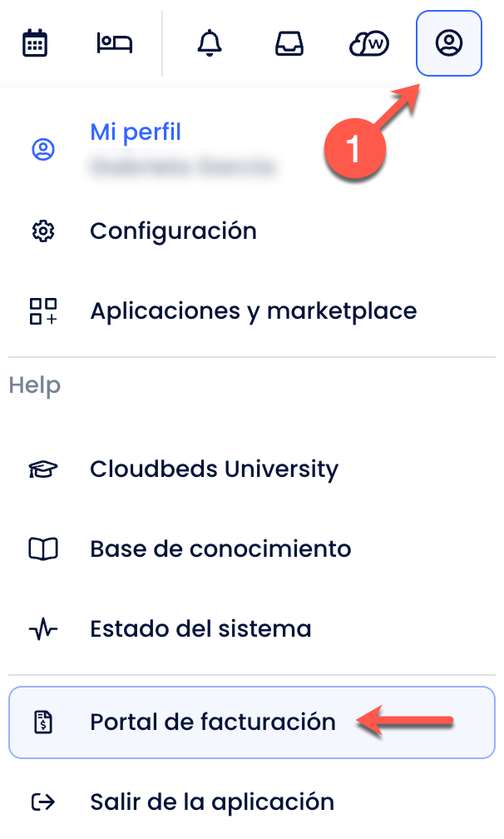
Task: Click the profile avatar icon beside Mi perfil
Action: [x=42, y=150]
